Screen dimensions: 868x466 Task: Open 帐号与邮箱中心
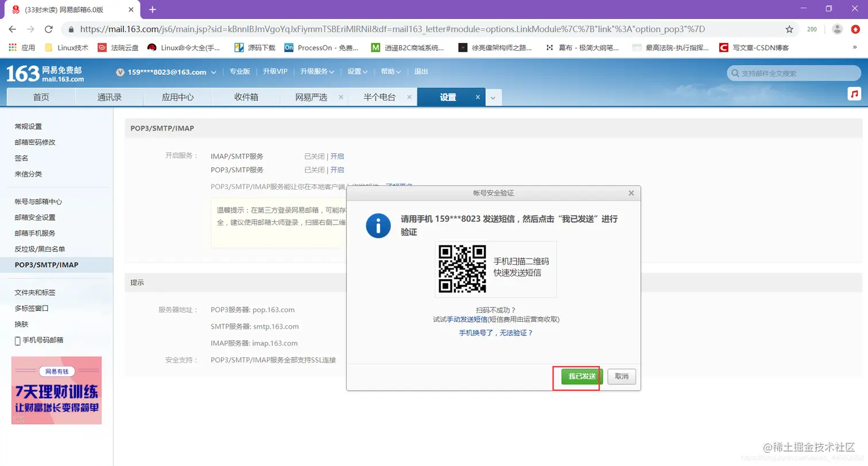click(38, 202)
